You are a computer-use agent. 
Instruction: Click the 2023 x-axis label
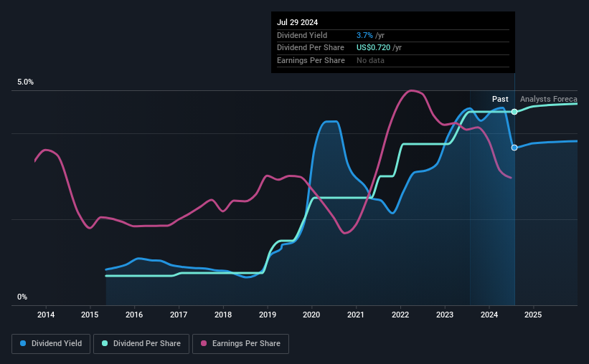tap(445, 315)
